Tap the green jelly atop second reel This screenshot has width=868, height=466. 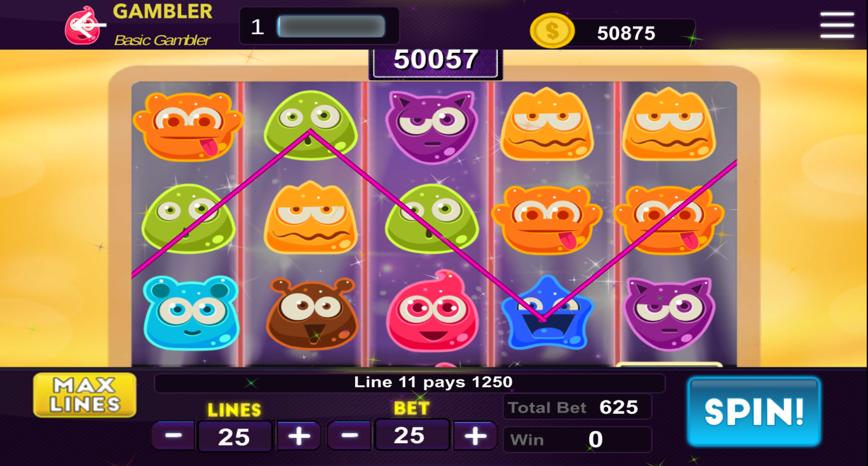pos(310,125)
